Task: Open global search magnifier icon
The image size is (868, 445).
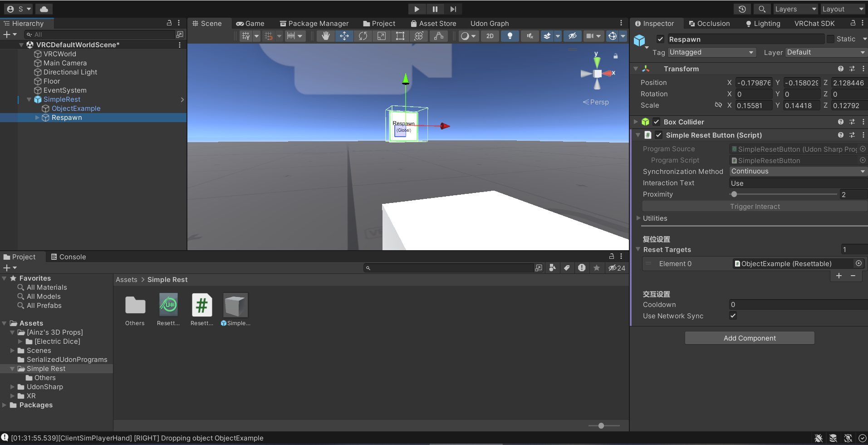Action: [x=762, y=9]
